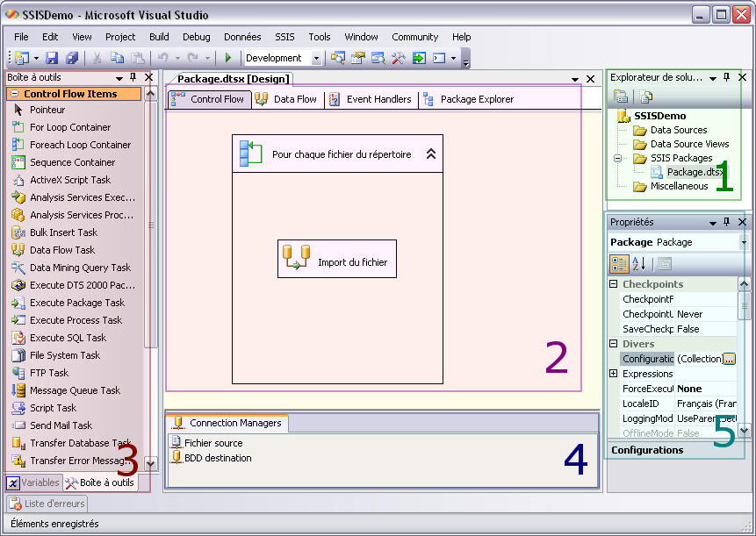
Task: Open the Package object dropdown in Propriétés
Action: (745, 242)
